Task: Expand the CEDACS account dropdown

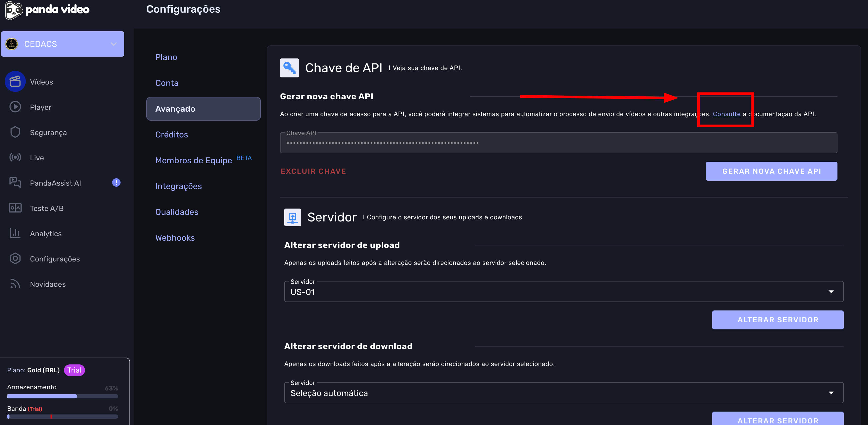Action: pyautogui.click(x=113, y=44)
